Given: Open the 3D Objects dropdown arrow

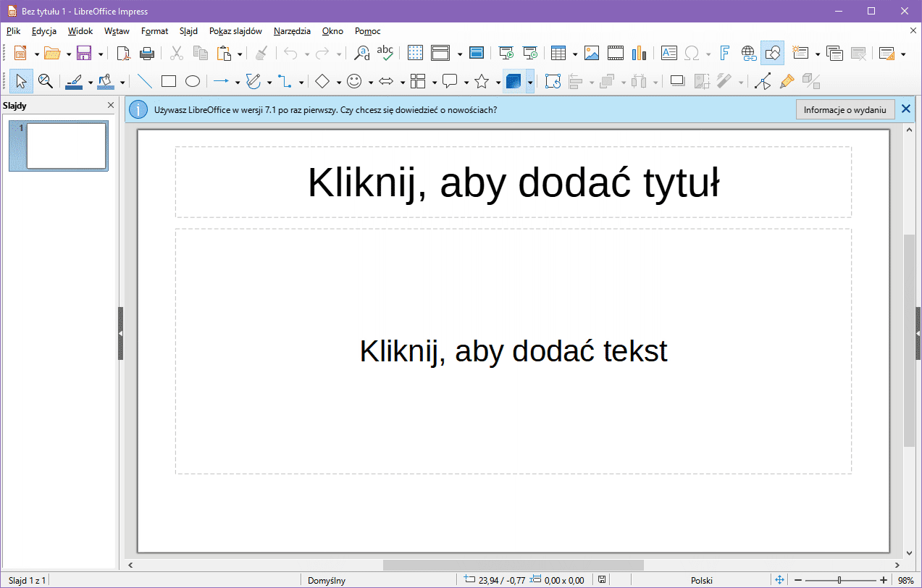Looking at the screenshot, I should [x=530, y=82].
